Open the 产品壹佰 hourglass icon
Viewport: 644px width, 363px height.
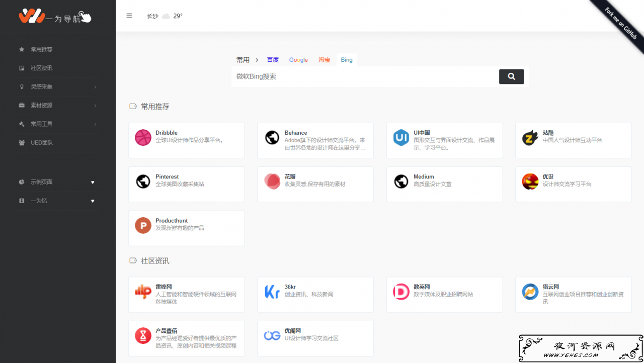pos(143,335)
